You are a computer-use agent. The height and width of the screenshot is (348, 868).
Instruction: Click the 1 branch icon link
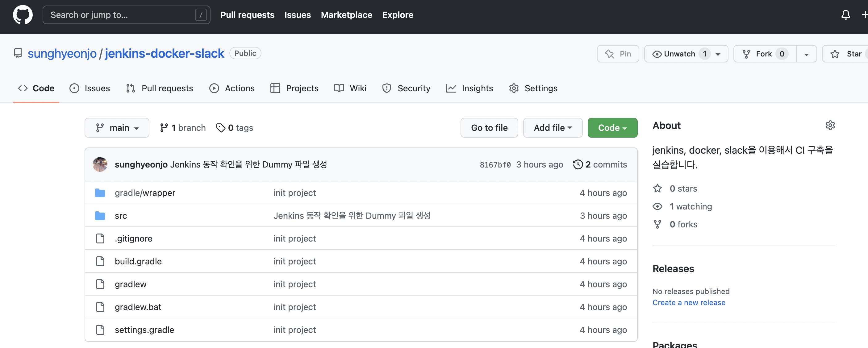click(x=164, y=128)
